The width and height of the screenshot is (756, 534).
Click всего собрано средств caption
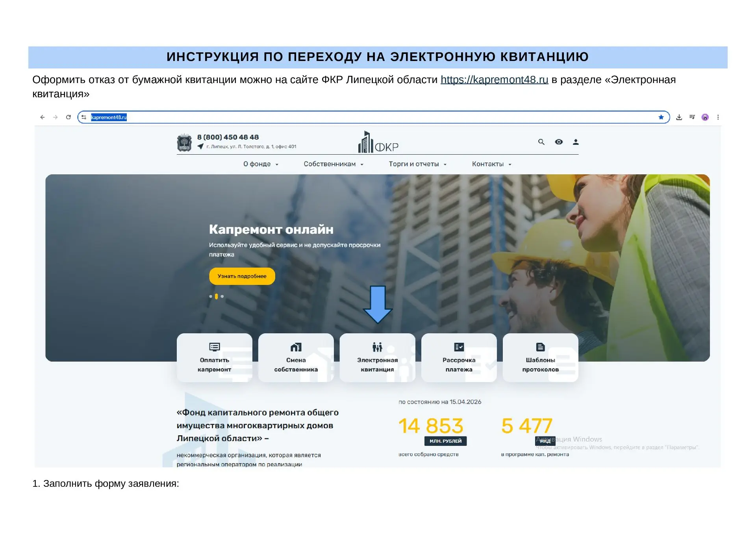[428, 455]
